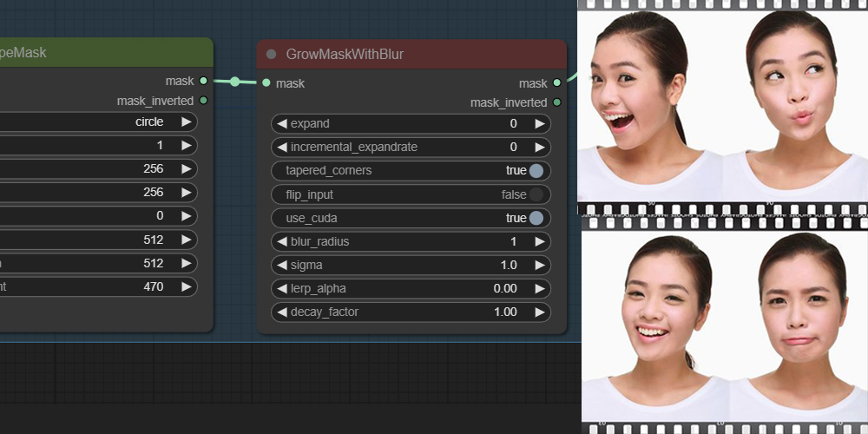Click the GrowMaskWithBlur mask output socket
The width and height of the screenshot is (868, 434).
[x=557, y=83]
